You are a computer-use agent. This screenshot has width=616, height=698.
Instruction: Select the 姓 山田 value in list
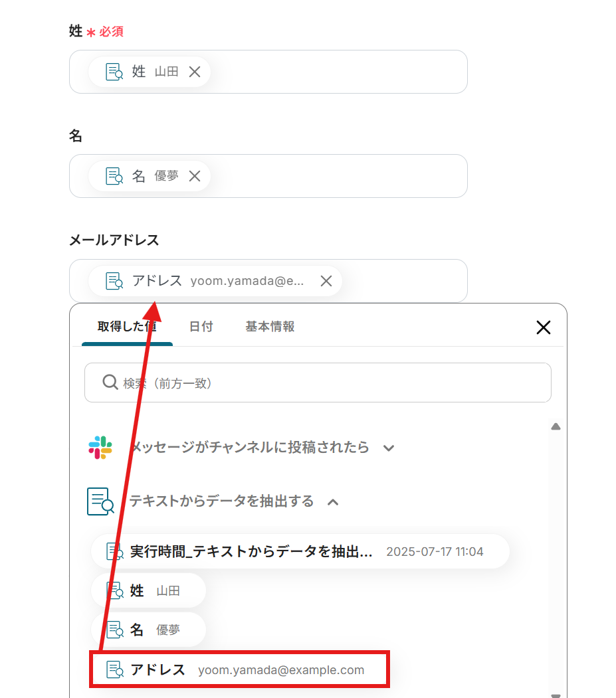click(x=148, y=590)
